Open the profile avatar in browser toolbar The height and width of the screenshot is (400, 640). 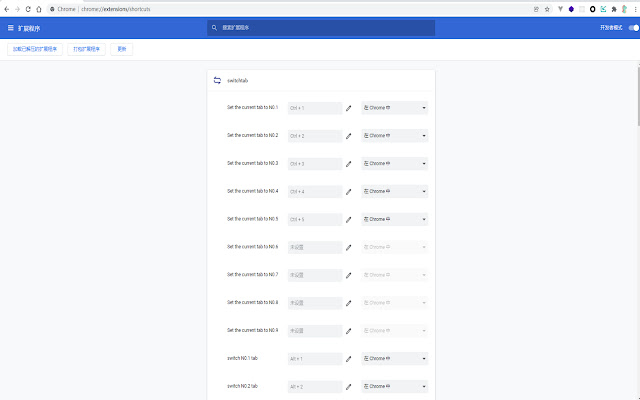tap(624, 9)
